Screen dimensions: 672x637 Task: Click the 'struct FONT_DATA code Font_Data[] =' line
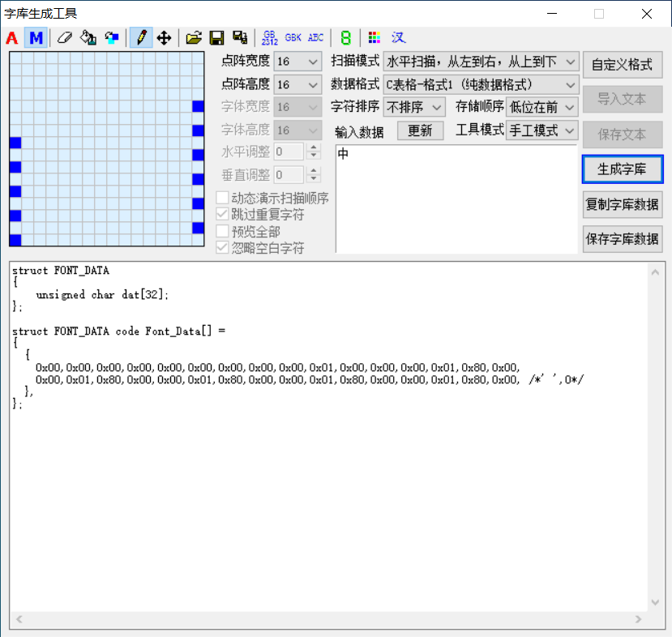[x=118, y=331]
